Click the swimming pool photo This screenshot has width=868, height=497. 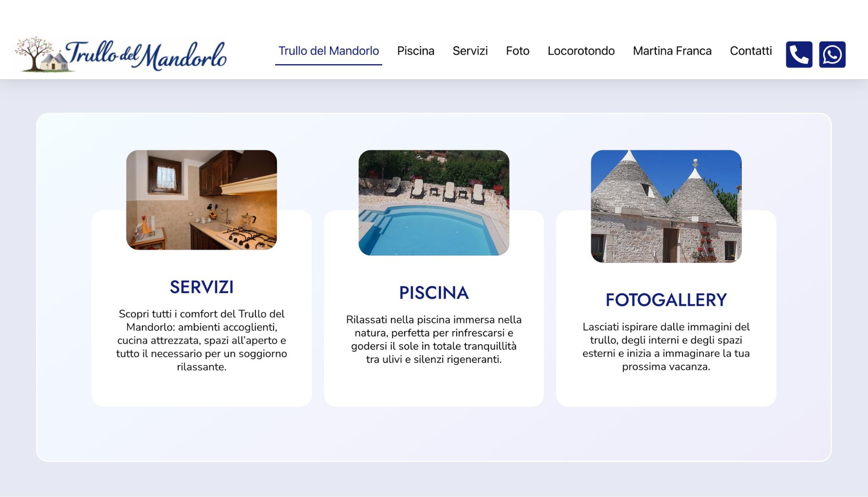[434, 203]
